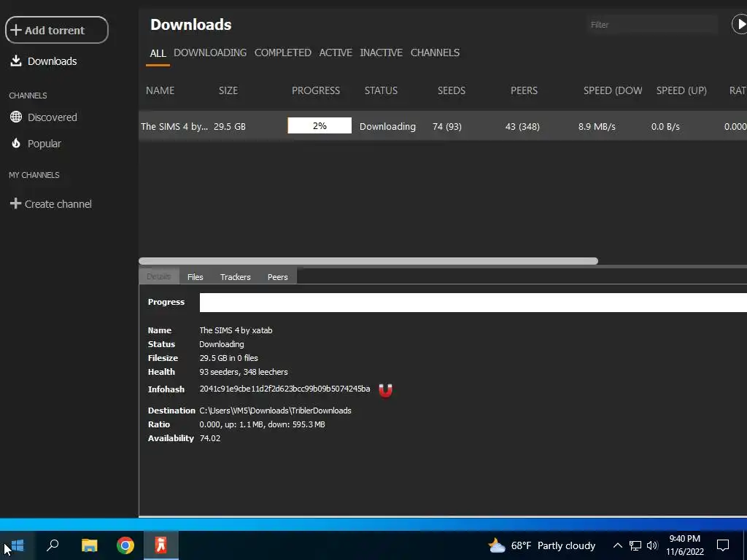The image size is (747, 560).
Task: Click the play/start download button
Action: pyautogui.click(x=740, y=24)
